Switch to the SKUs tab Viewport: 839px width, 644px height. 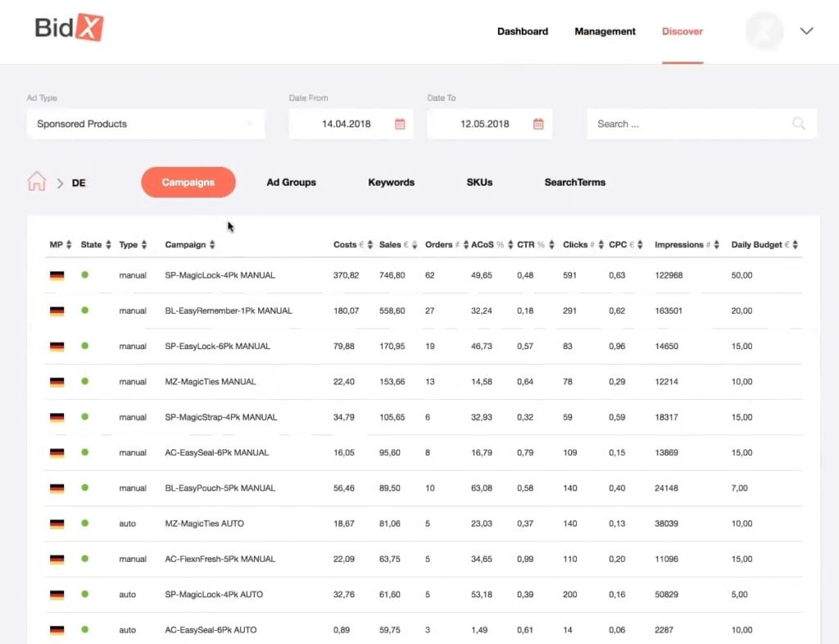479,183
